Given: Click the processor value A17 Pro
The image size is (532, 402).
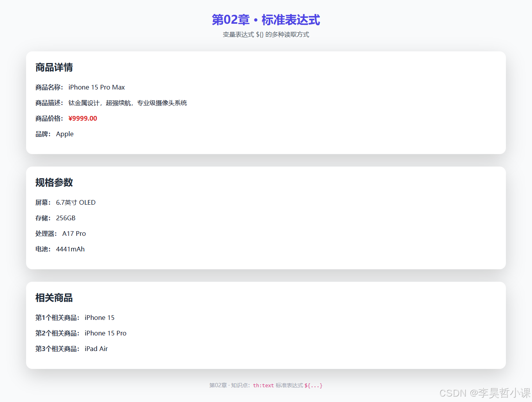Looking at the screenshot, I should [74, 233].
